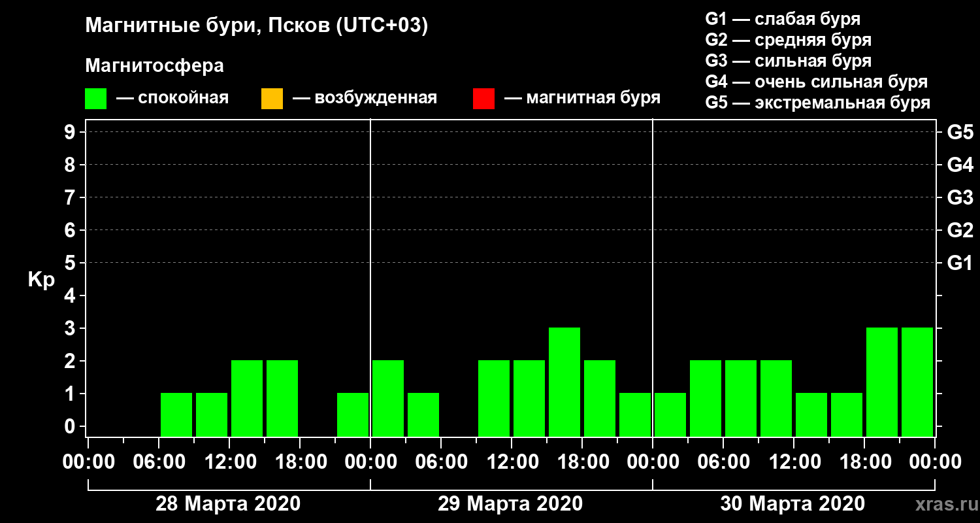Image resolution: width=980 pixels, height=523 pixels.
Task: Click the '— возбужденная' legend text
Action: [365, 99]
